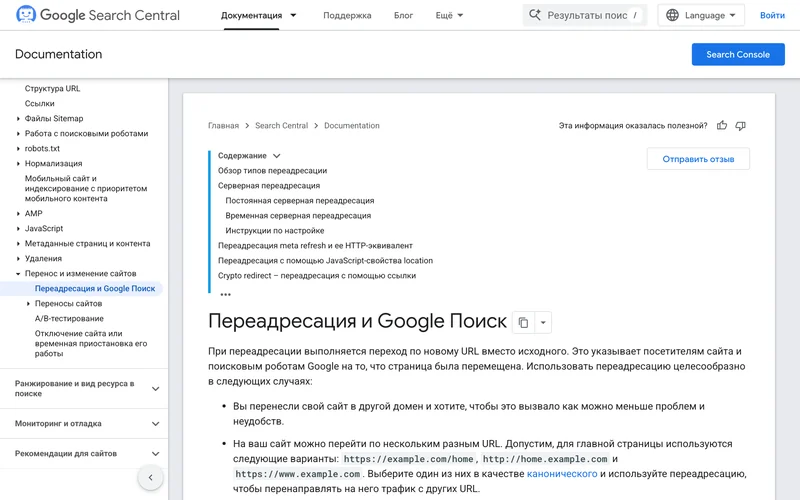Open Мобильный сайт и индексирование sidebar item
The height and width of the screenshot is (500, 800).
pyautogui.click(x=86, y=188)
